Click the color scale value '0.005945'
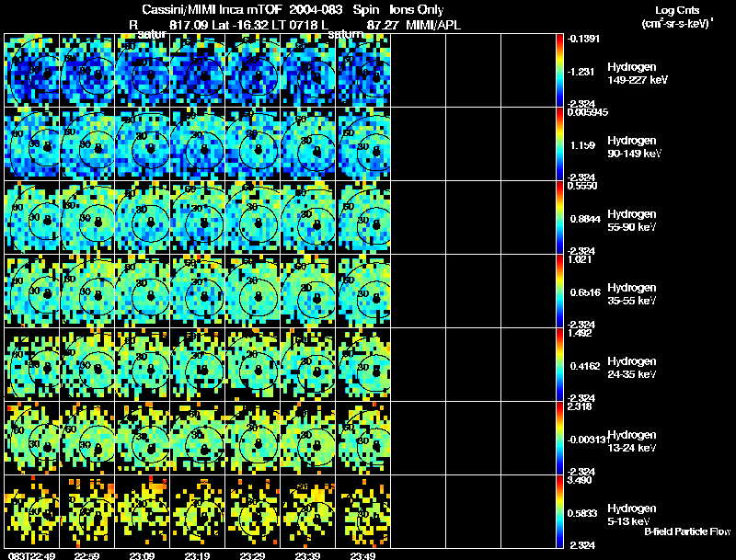Screen dimensions: 736x560 588,112
